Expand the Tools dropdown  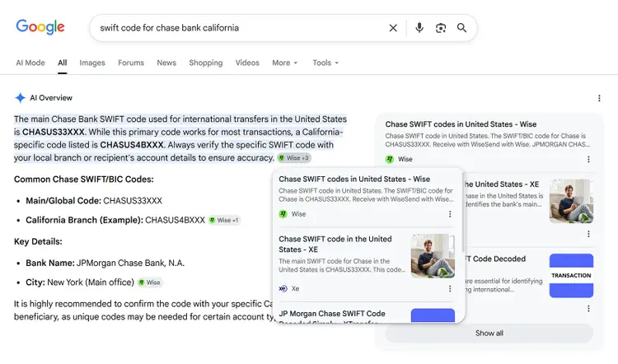coord(325,63)
